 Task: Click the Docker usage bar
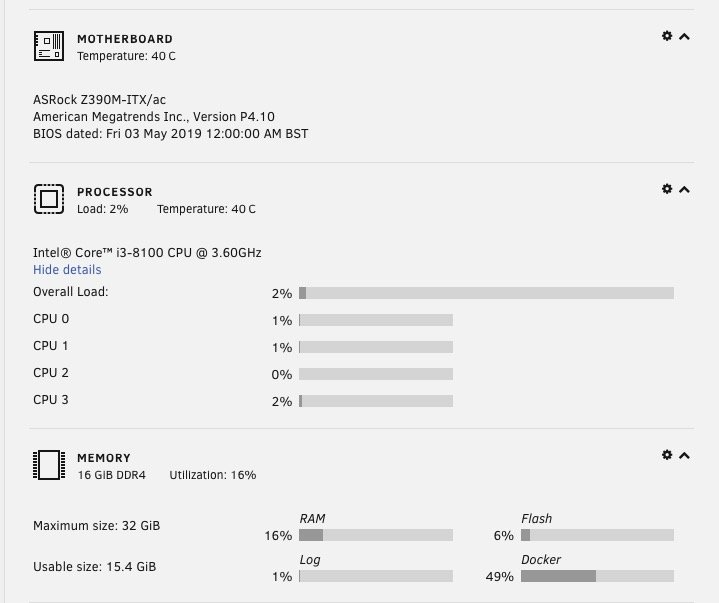pos(597,576)
